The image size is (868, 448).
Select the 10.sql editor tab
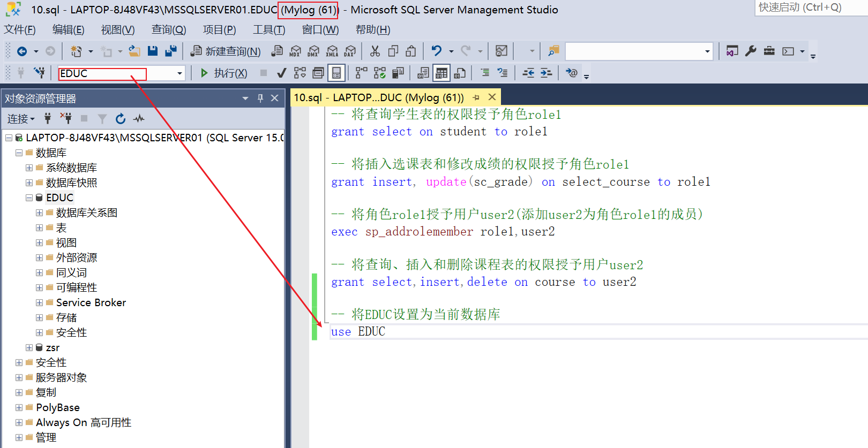[x=378, y=97]
